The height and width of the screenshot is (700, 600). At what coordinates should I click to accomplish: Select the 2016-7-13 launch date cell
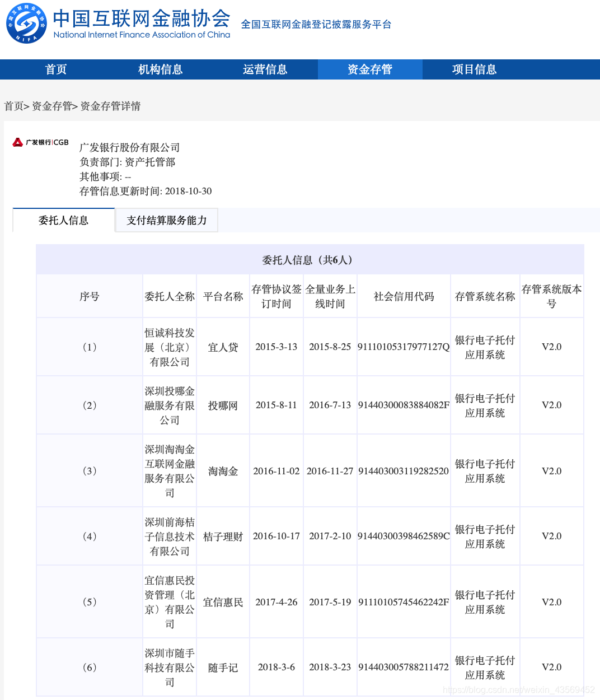coord(330,405)
